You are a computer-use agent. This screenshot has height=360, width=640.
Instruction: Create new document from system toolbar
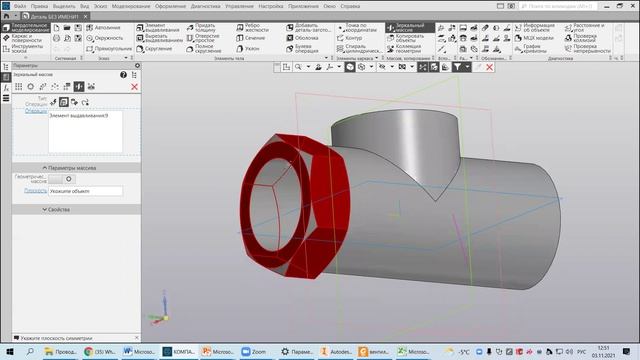pyautogui.click(x=56, y=28)
